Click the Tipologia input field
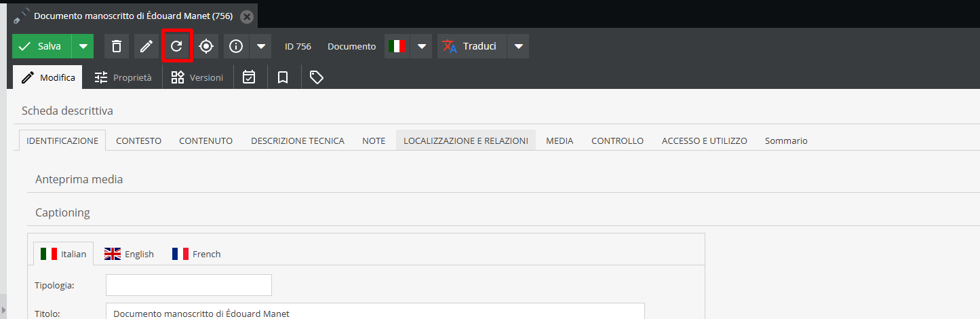980x319 pixels. 189,285
